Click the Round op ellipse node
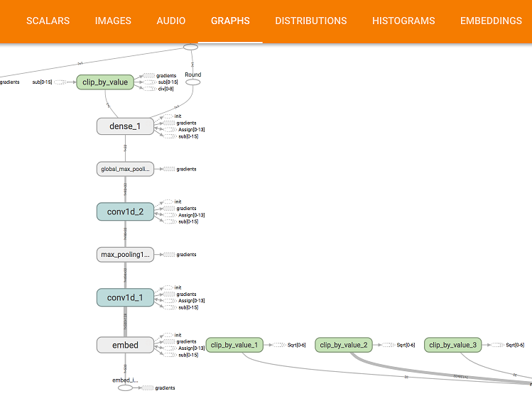The height and width of the screenshot is (396, 532). point(192,82)
